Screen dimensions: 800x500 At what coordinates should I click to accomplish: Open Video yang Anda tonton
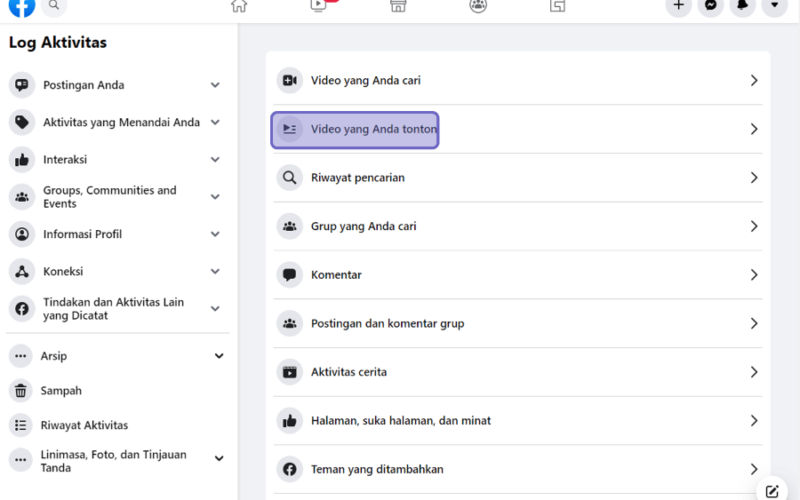click(518, 129)
